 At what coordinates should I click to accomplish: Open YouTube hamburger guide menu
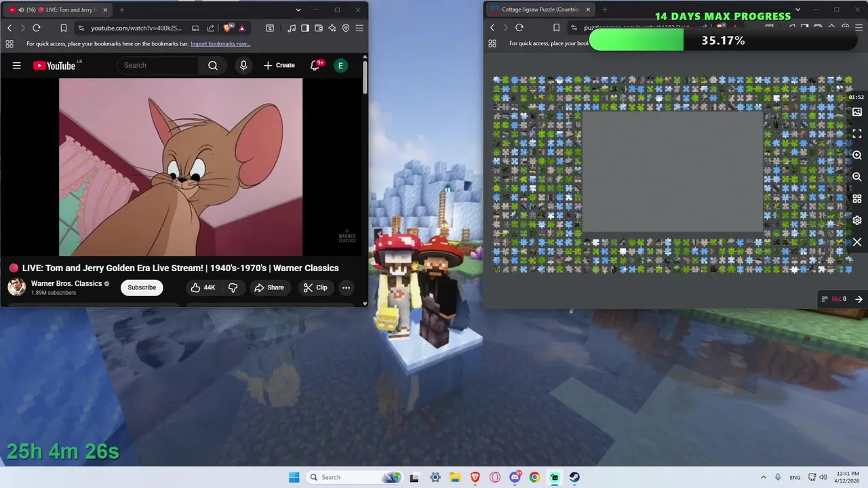pyautogui.click(x=17, y=66)
